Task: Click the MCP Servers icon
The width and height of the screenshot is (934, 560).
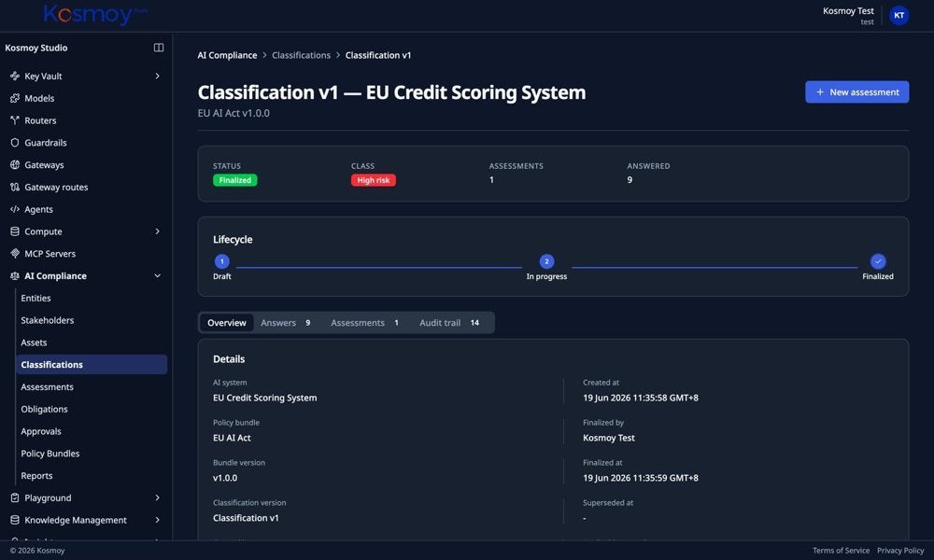Action: 15,254
